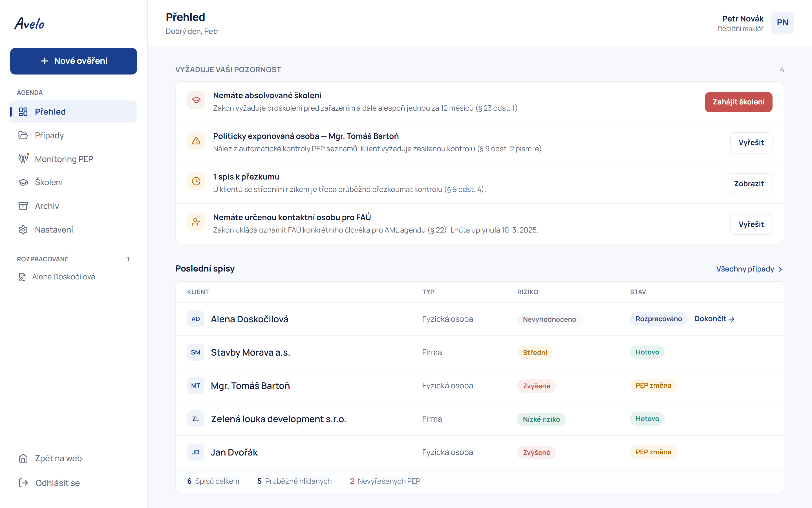Click the Spisů celkem count
Viewport: 812px width, 508px height.
(213, 481)
